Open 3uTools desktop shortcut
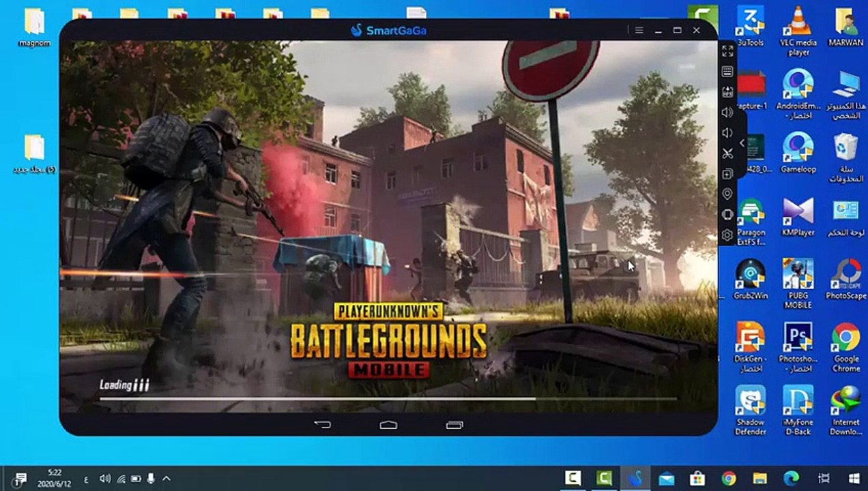The image size is (868, 491). [x=750, y=26]
